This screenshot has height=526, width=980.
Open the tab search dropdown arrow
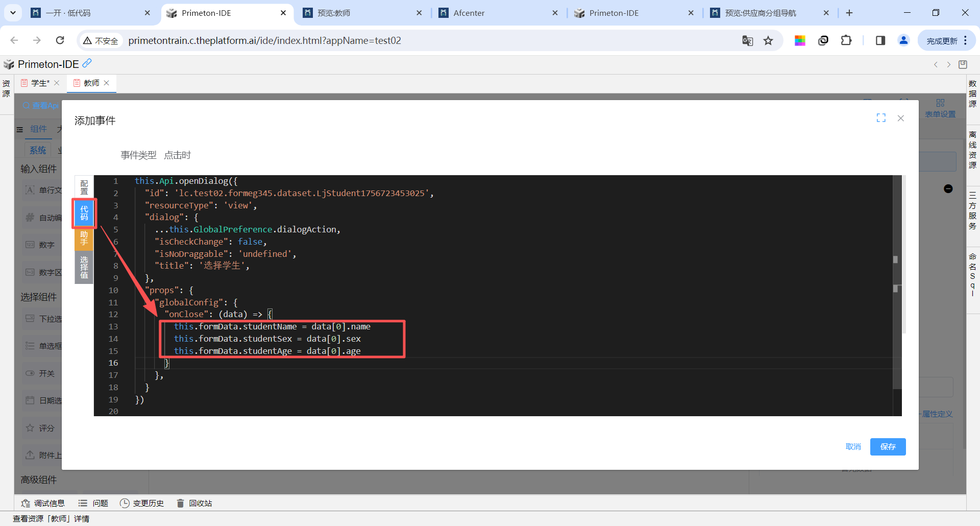[13, 13]
